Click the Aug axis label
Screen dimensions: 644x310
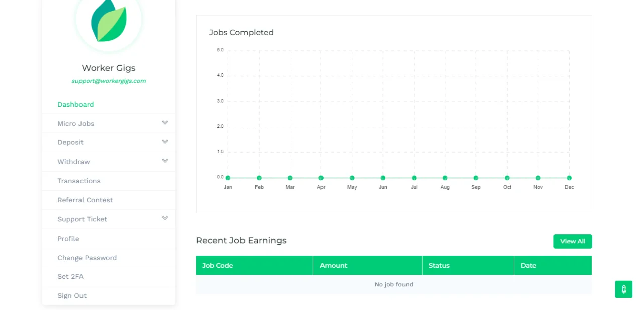(x=445, y=187)
